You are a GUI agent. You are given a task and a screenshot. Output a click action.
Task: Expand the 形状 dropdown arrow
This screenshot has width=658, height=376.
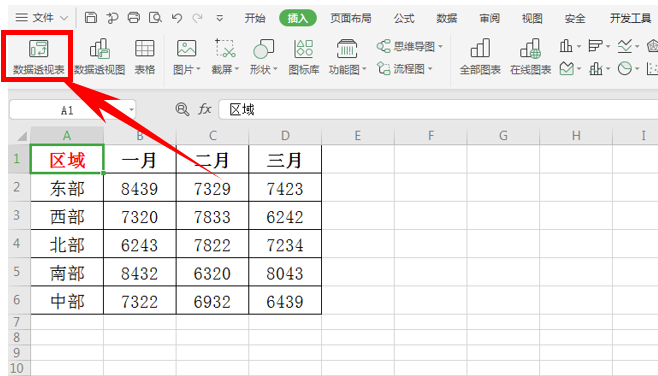[x=275, y=69]
